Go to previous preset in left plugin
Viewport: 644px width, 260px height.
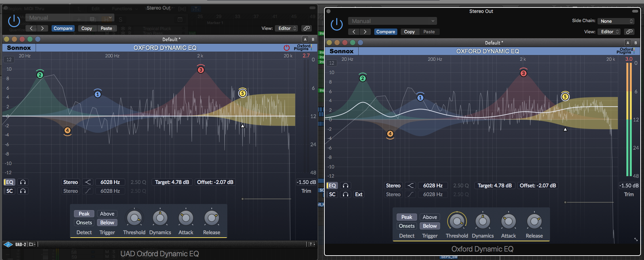(x=31, y=28)
